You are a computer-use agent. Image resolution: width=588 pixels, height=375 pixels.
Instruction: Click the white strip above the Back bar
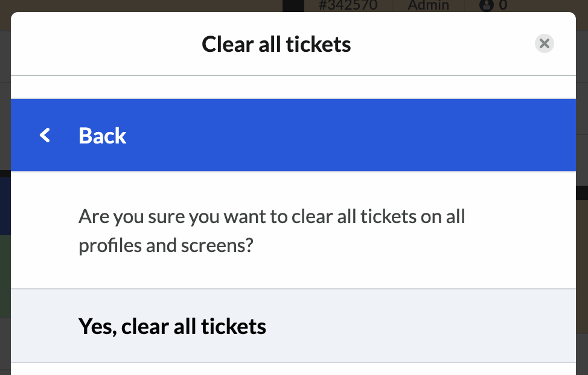pos(293,87)
